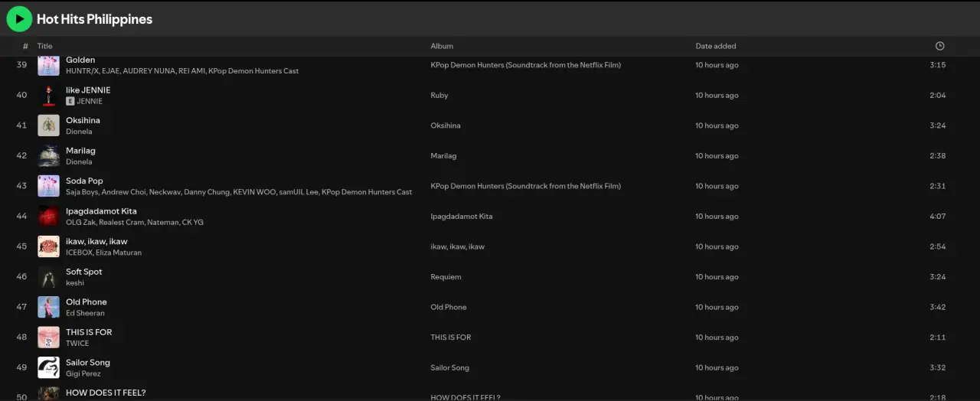This screenshot has width=980, height=401.
Task: Sort tracks by Title column header
Action: (45, 46)
